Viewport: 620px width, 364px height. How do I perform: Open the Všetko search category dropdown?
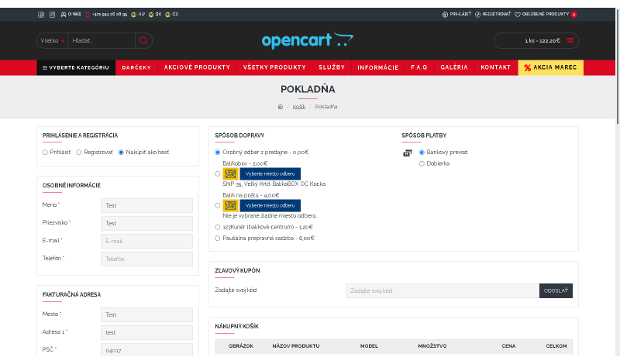click(x=51, y=40)
